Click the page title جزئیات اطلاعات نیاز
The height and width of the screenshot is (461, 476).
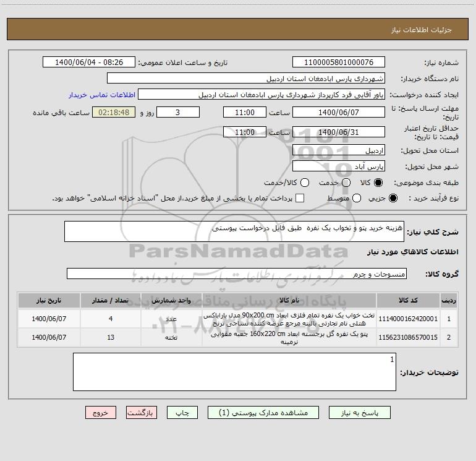coord(422,30)
